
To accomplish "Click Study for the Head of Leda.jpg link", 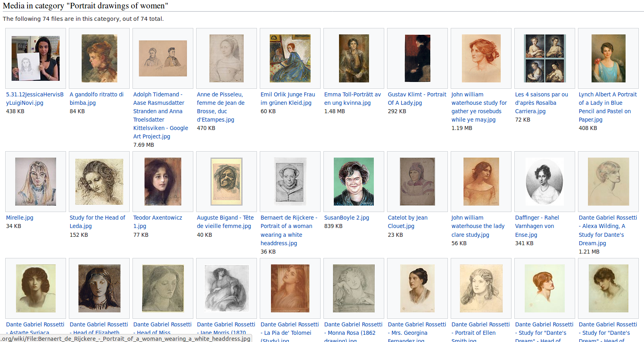I will pyautogui.click(x=97, y=222).
